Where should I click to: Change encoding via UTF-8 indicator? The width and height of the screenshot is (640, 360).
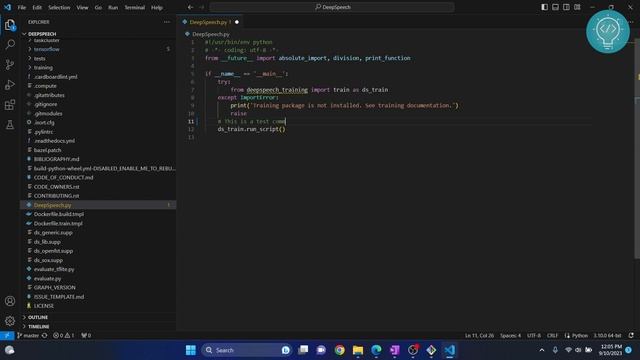(x=533, y=336)
